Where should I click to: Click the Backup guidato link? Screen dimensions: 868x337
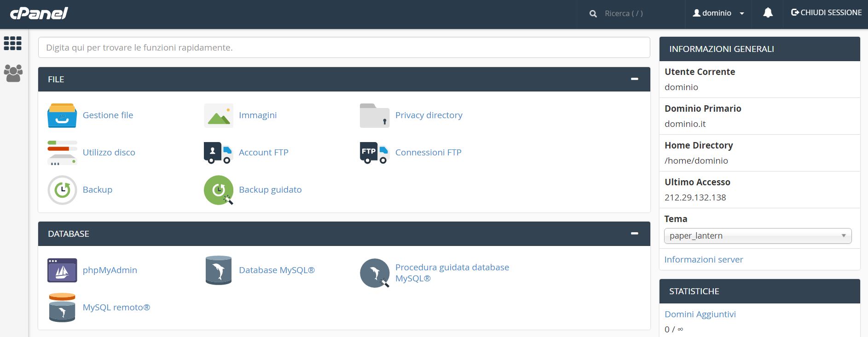pyautogui.click(x=270, y=190)
